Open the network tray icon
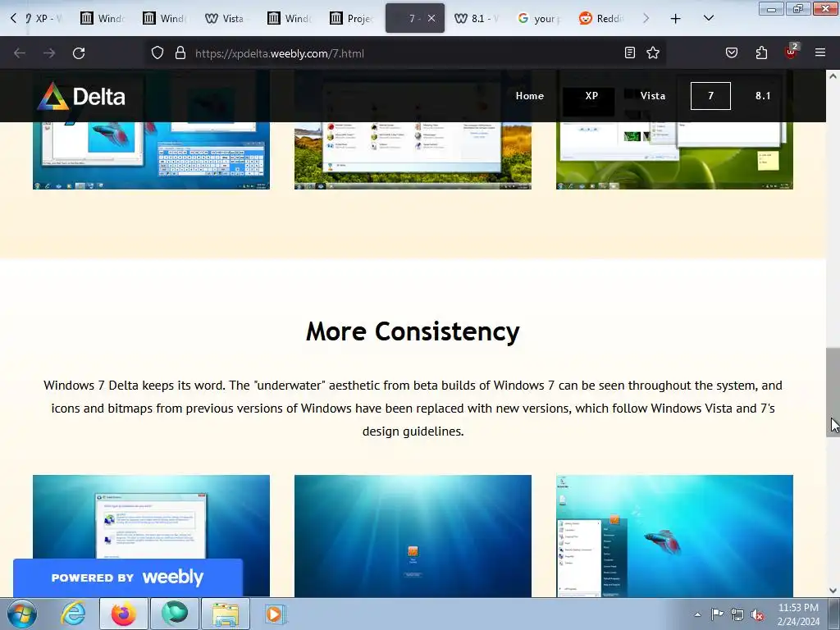 (x=737, y=614)
